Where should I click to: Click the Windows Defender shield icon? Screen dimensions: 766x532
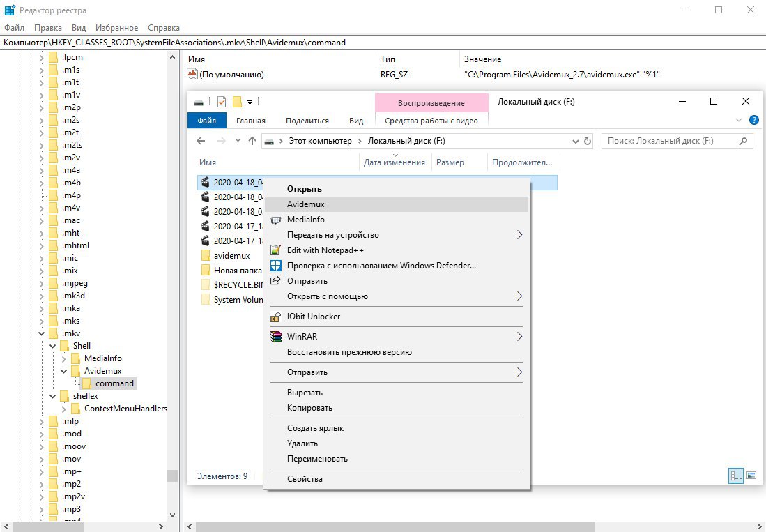pyautogui.click(x=275, y=265)
